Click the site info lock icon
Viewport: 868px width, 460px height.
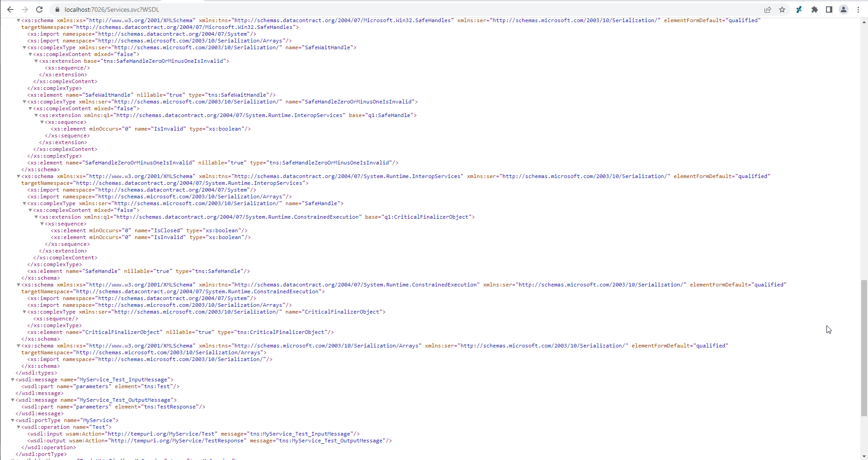click(x=57, y=9)
